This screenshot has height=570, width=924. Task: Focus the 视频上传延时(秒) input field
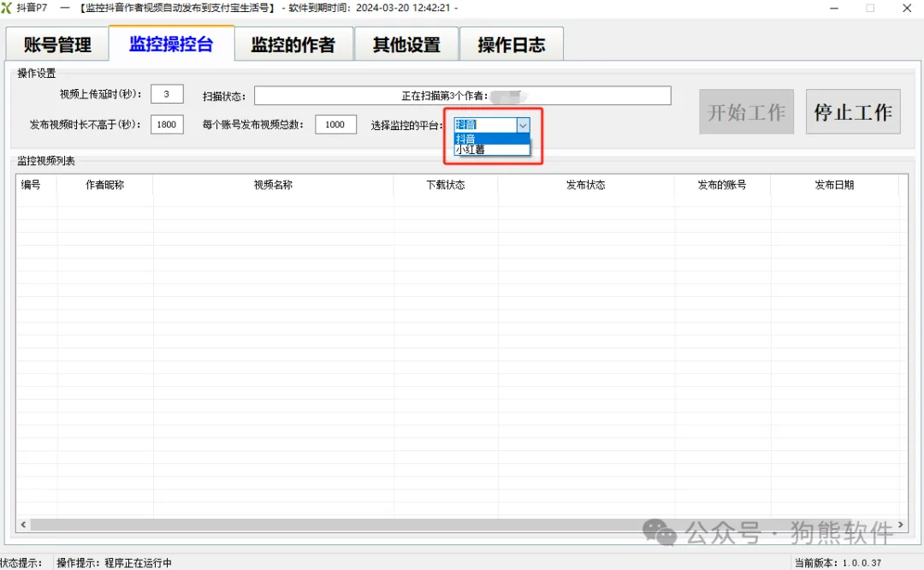coord(167,94)
